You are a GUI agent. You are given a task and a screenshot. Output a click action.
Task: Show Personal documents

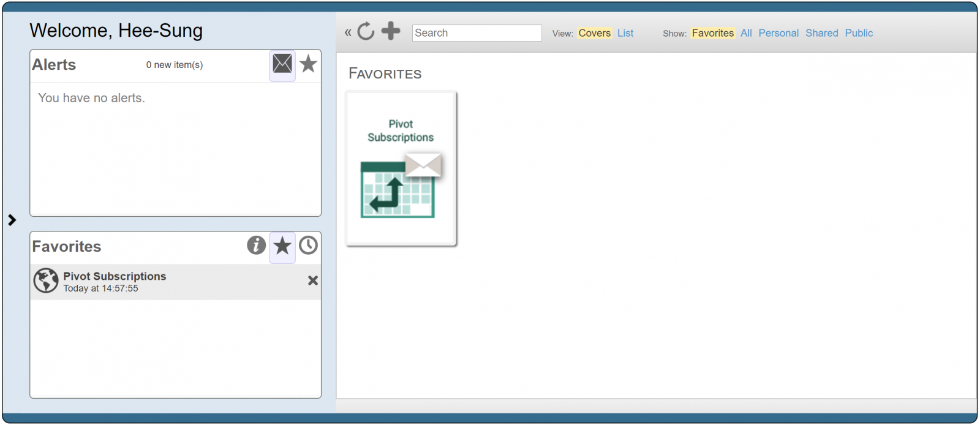tap(778, 33)
